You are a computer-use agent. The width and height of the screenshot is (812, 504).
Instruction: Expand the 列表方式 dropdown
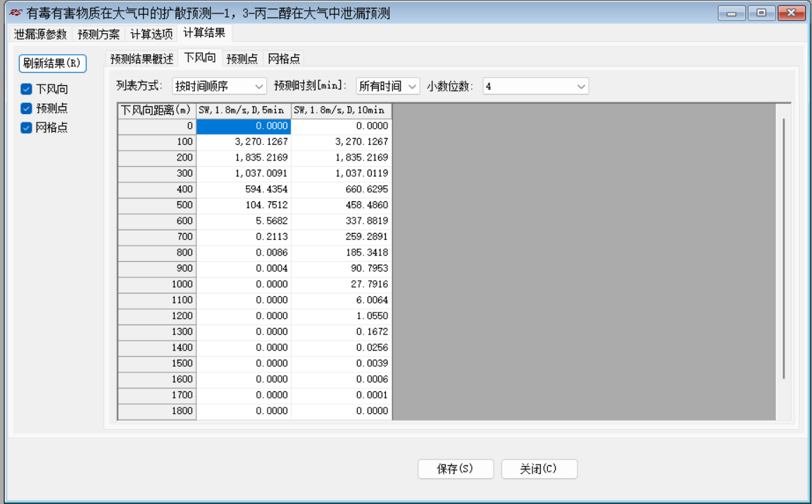219,86
